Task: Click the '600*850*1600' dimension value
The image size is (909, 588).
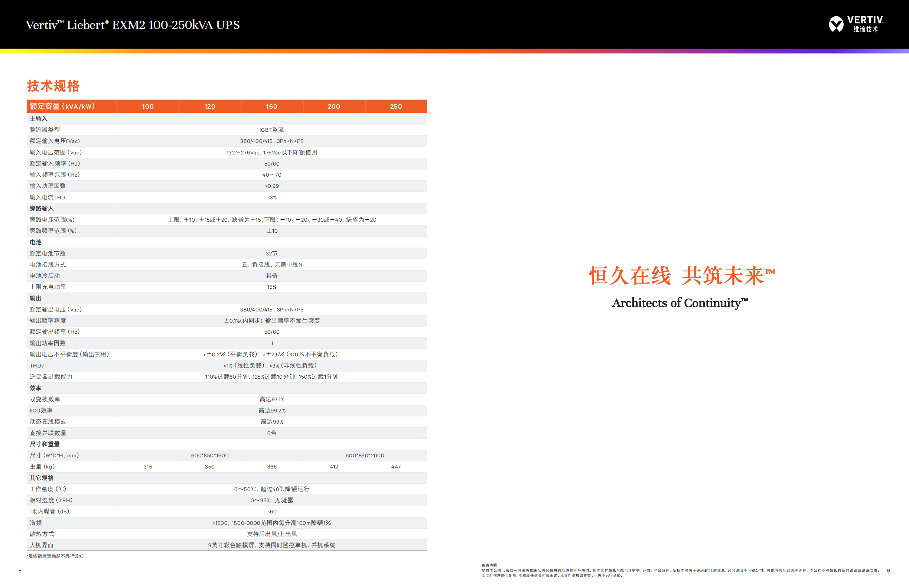Action: click(210, 455)
